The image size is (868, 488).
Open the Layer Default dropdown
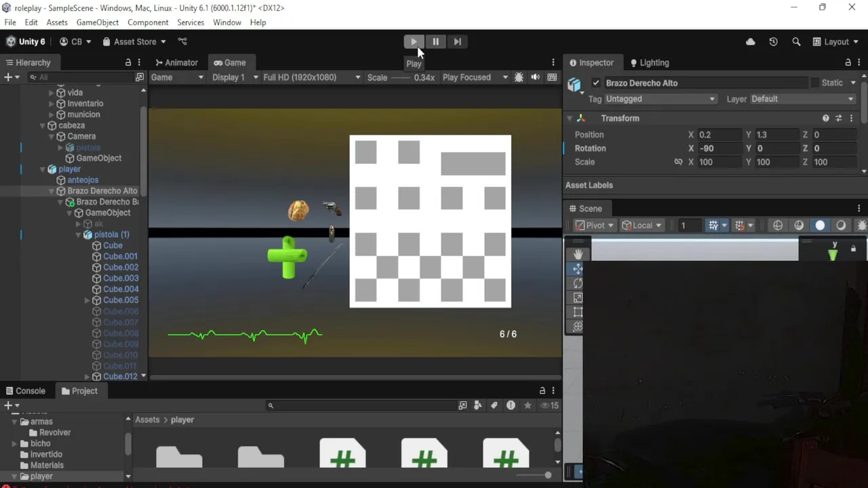(x=802, y=99)
